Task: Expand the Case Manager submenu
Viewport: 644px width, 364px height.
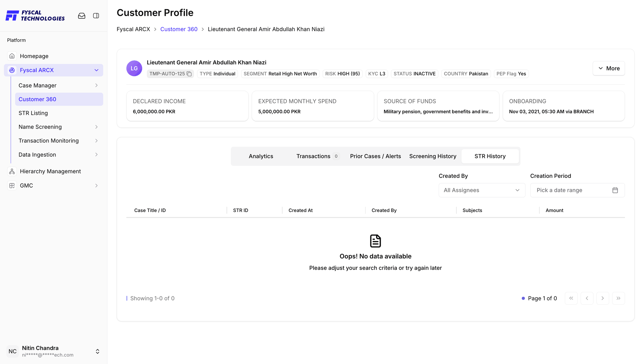Action: click(97, 86)
